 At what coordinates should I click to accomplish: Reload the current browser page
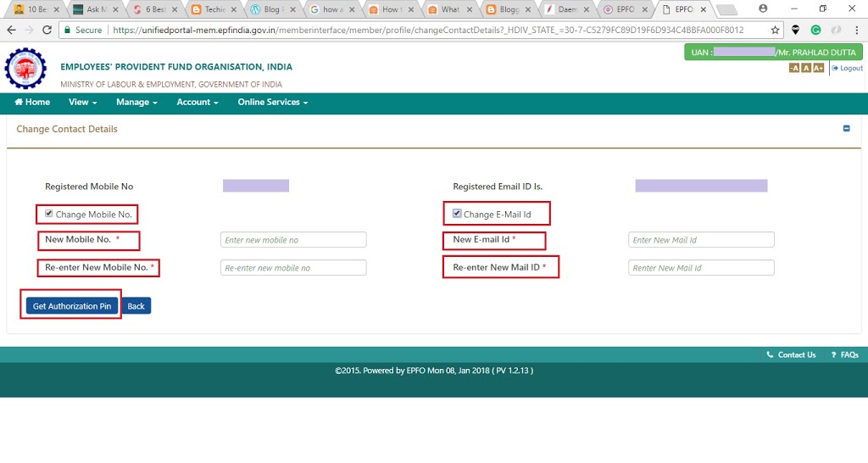point(47,30)
